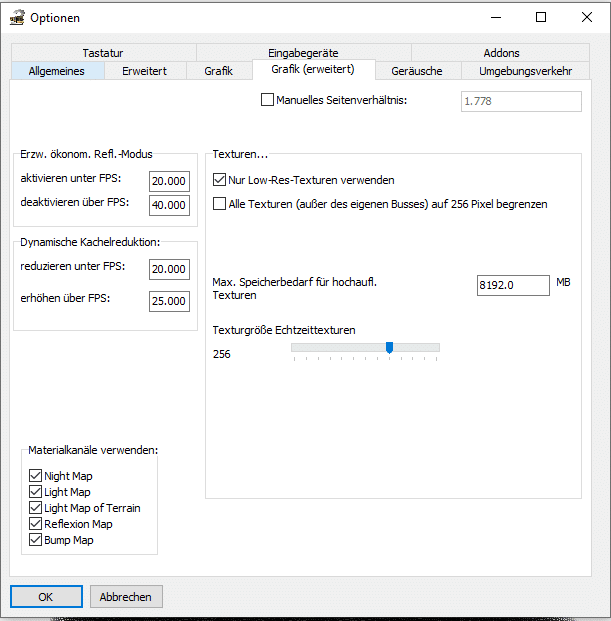Click the Texturgröße Echtzeittexturen slider handle
611x621 pixels.
click(x=389, y=348)
